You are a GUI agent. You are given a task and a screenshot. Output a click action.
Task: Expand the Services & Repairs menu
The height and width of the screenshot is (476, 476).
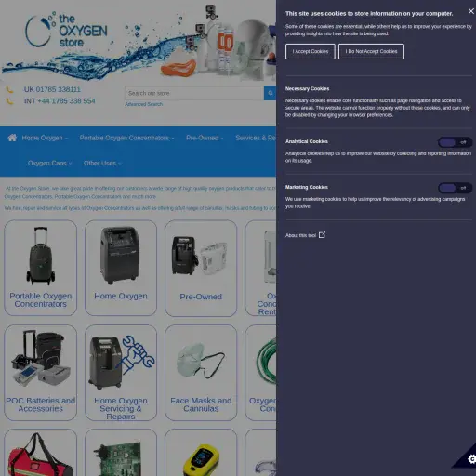click(256, 138)
